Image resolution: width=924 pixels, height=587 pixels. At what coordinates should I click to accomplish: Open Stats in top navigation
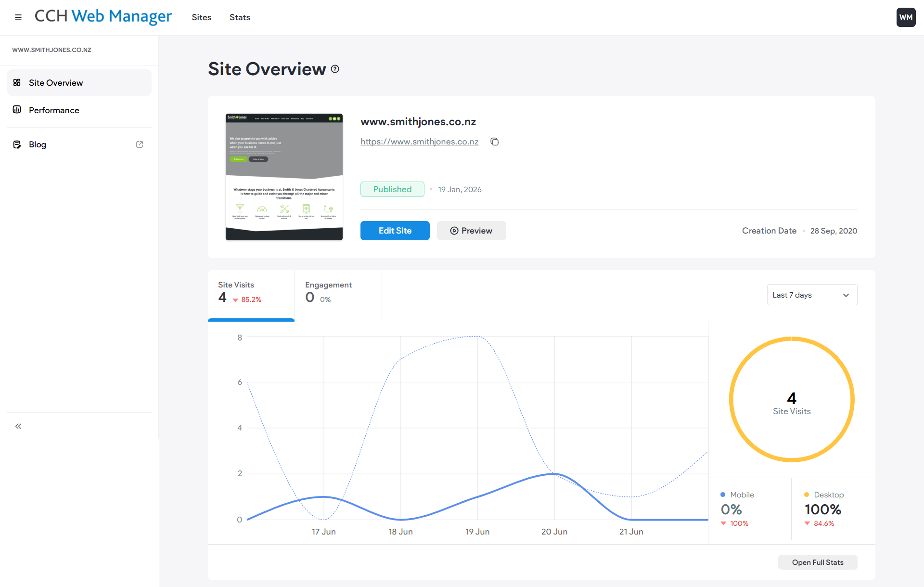pos(240,17)
